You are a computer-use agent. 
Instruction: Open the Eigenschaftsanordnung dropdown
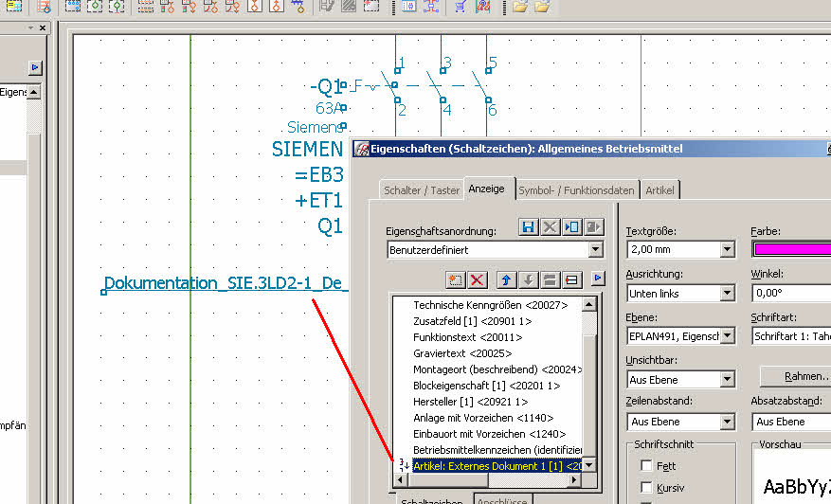[x=596, y=249]
